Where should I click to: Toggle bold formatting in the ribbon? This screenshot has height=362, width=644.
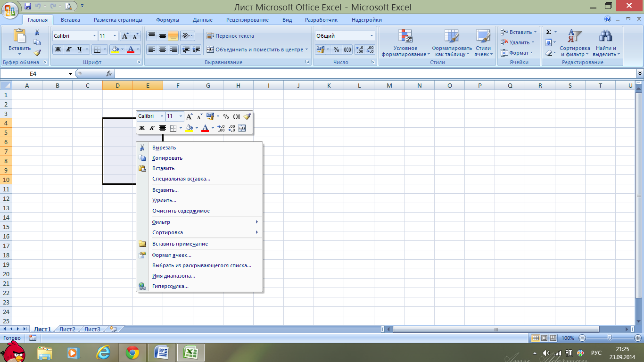click(x=58, y=49)
